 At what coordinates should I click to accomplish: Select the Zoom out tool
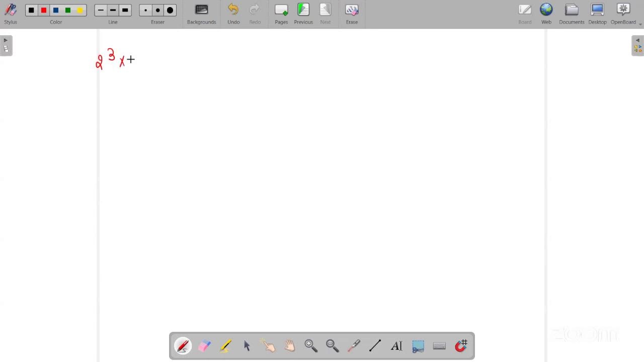coord(333,346)
